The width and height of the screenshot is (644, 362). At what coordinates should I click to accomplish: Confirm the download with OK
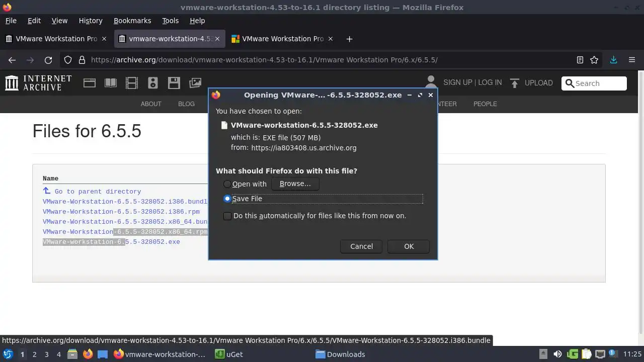[x=409, y=246]
